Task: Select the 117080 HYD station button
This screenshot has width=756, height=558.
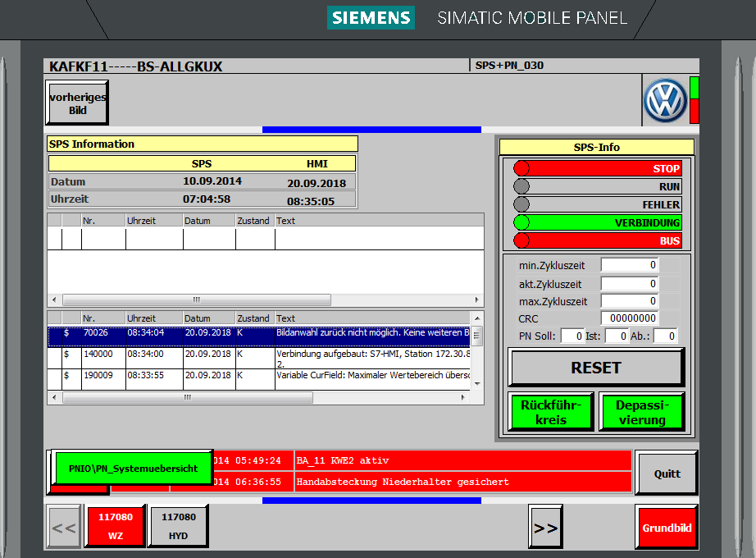Action: (x=178, y=526)
